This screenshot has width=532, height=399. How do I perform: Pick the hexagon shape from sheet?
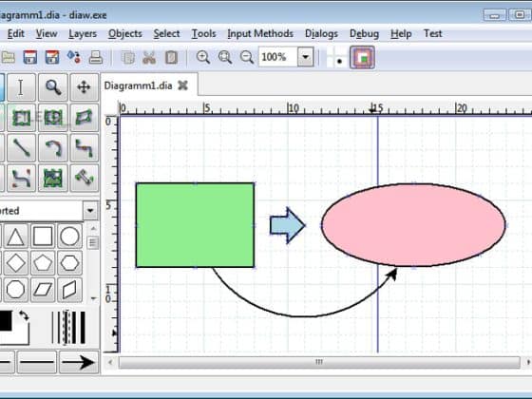69,262
